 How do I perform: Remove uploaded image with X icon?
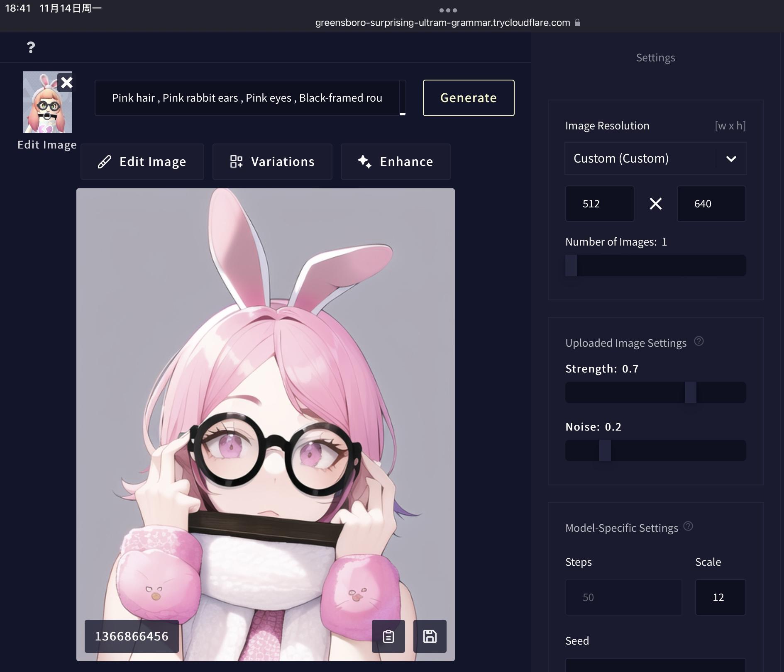tap(66, 83)
